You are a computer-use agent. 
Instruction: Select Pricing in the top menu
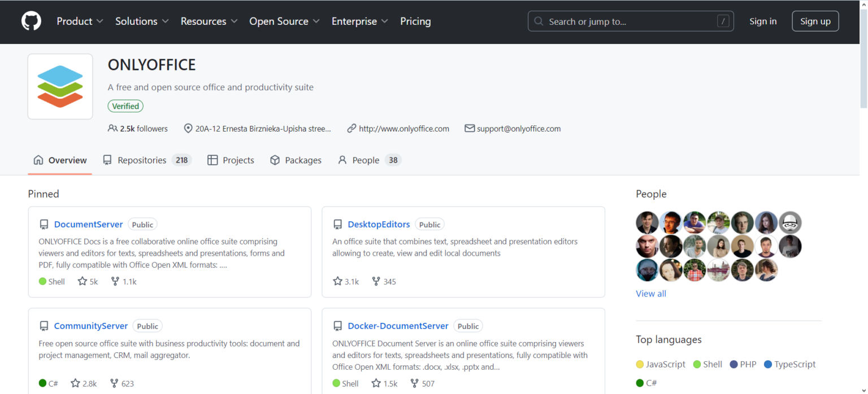415,21
